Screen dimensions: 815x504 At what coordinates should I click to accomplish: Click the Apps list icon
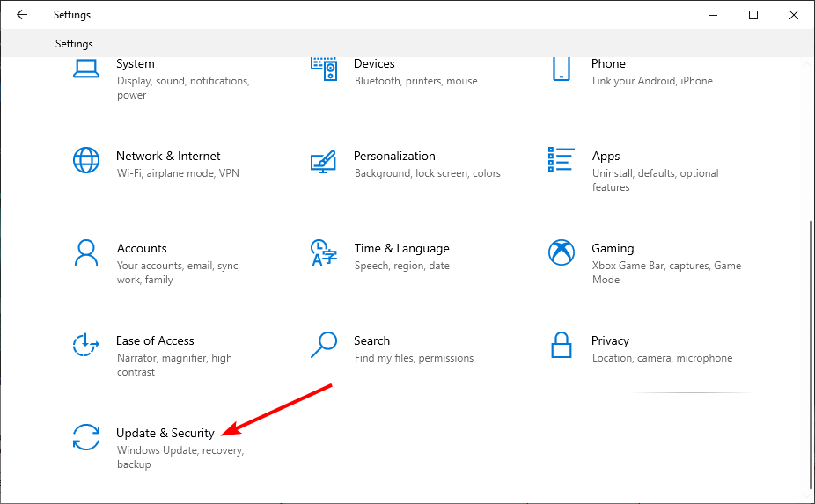pyautogui.click(x=562, y=159)
